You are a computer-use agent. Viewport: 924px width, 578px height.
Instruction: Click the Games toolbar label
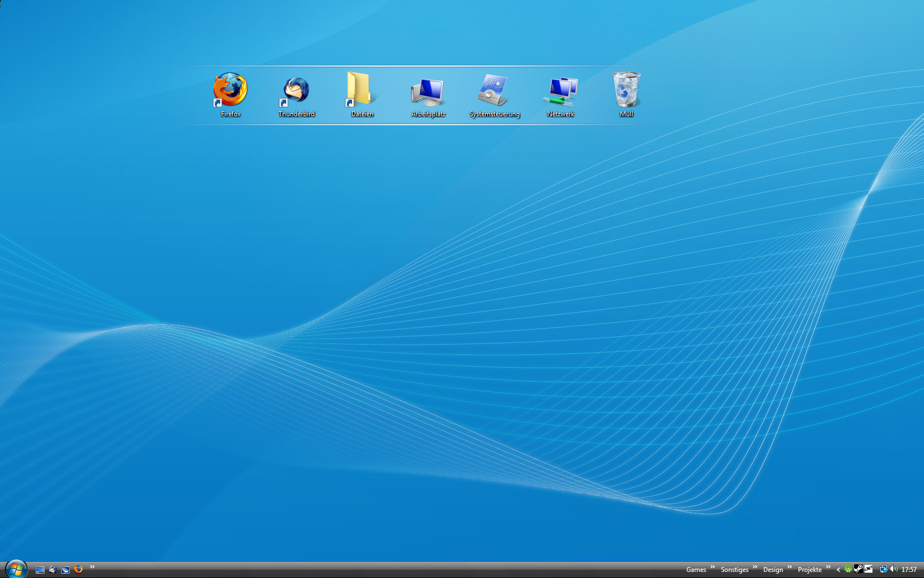click(x=696, y=570)
